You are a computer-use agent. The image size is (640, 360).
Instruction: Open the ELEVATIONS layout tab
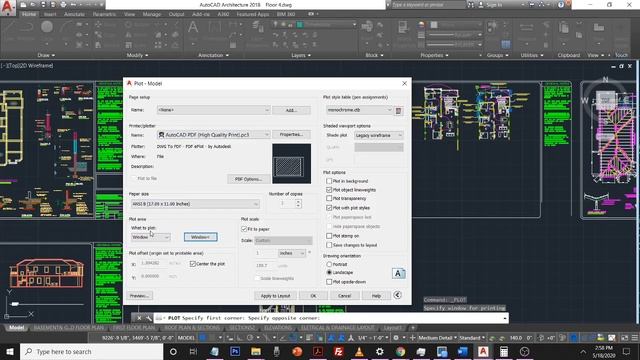click(x=278, y=328)
